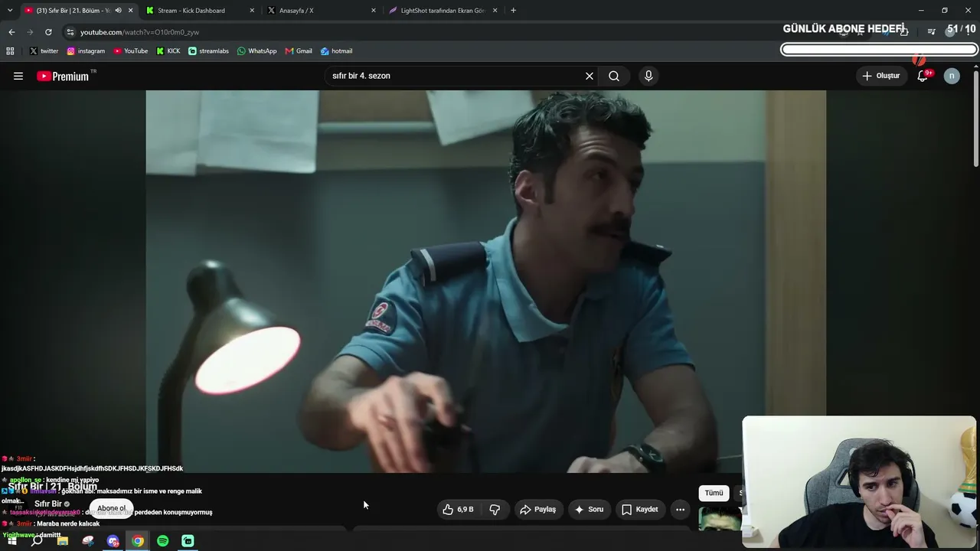Open YouTube notifications bell
Image resolution: width=980 pixels, height=551 pixels.
tap(923, 76)
